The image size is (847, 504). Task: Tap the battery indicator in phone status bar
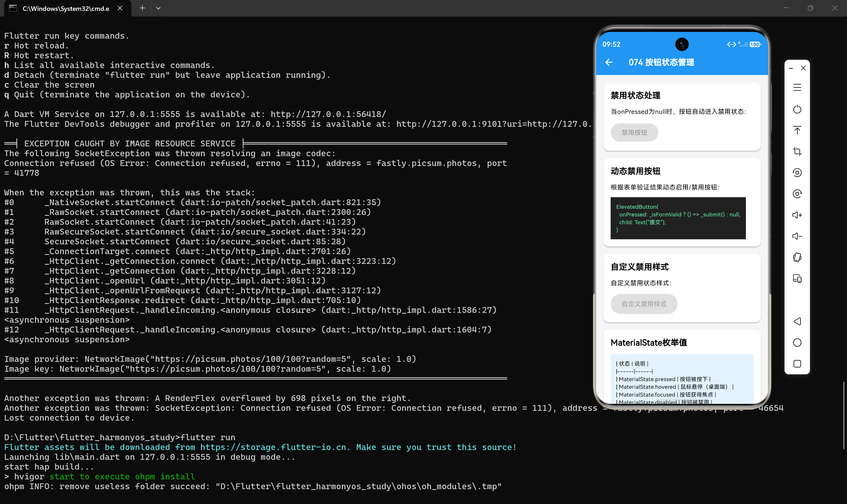(755, 44)
